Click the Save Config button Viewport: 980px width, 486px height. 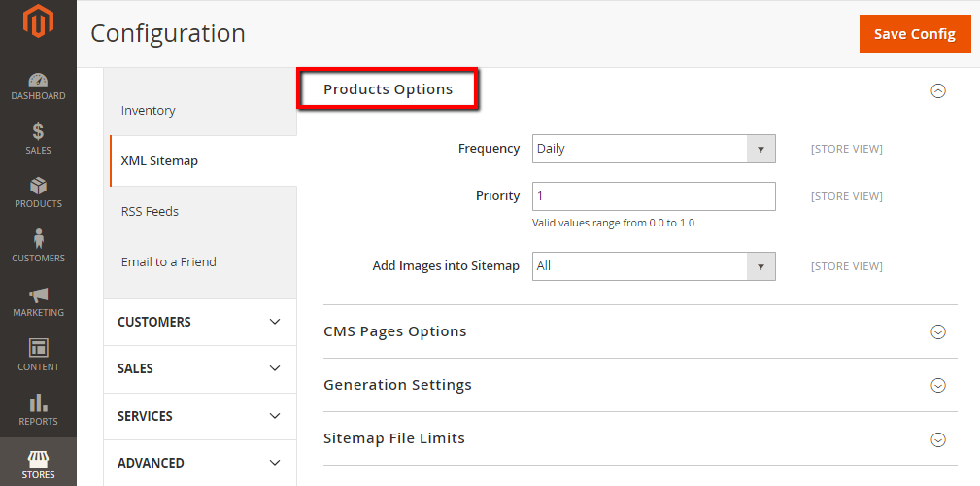(914, 34)
